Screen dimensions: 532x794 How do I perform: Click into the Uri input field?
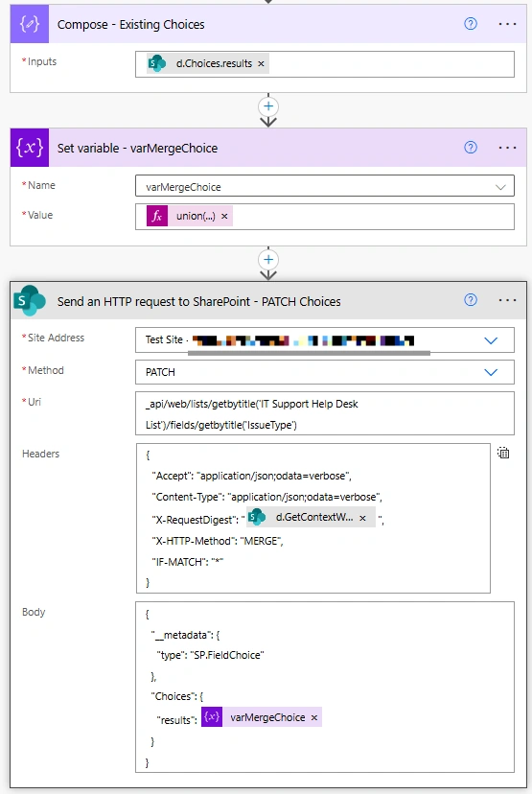tap(324, 413)
